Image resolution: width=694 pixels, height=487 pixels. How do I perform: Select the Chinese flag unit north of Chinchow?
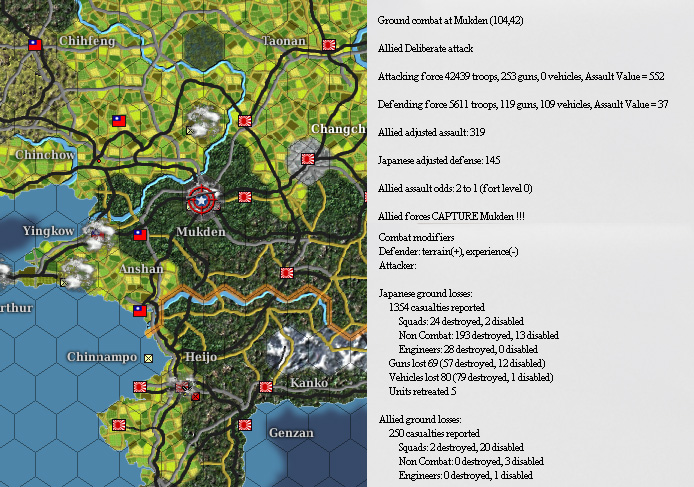(119, 121)
